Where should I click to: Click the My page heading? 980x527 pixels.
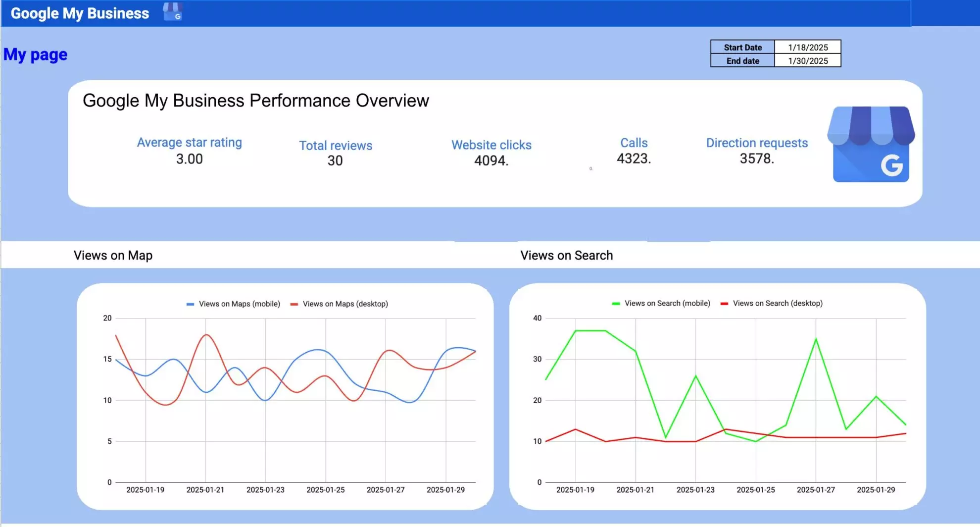35,54
